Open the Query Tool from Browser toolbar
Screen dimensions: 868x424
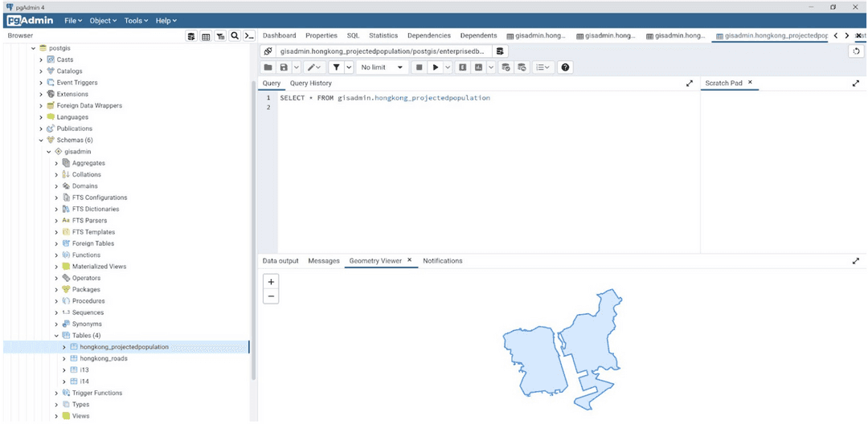click(192, 36)
